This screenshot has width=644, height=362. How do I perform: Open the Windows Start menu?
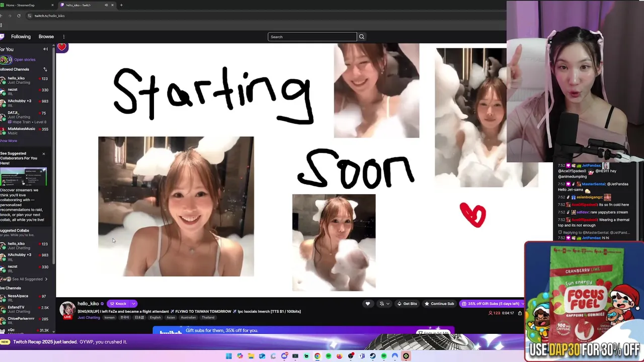pos(229,356)
